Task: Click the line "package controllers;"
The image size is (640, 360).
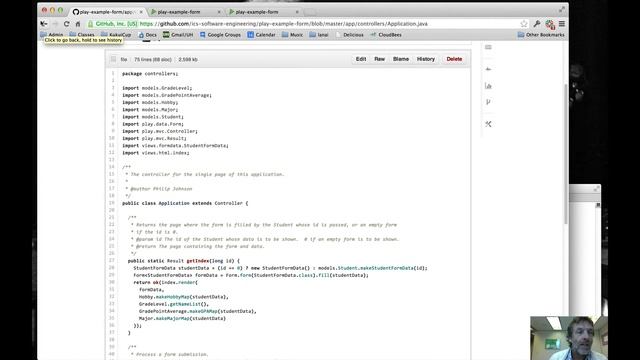Action: (150, 74)
